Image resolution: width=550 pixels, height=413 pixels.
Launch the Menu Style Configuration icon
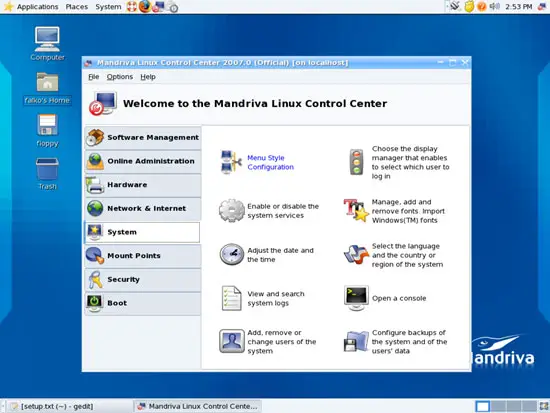point(232,162)
